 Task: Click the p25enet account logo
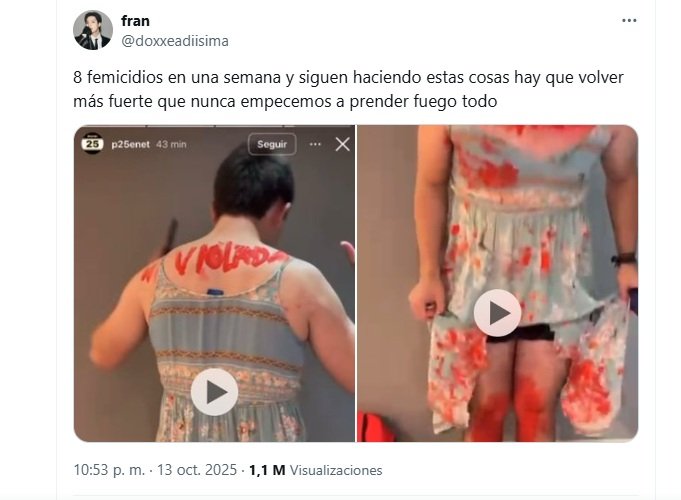click(93, 144)
